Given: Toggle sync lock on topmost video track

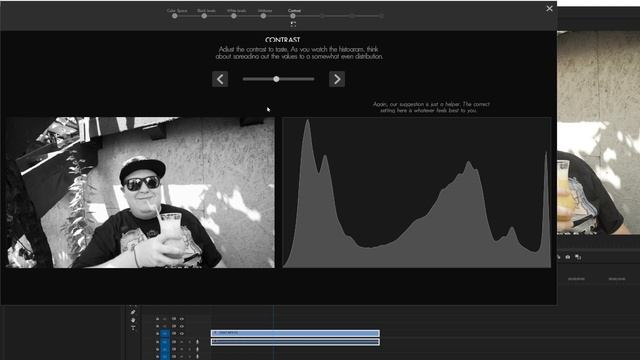Looking at the screenshot, I should coord(174,319).
